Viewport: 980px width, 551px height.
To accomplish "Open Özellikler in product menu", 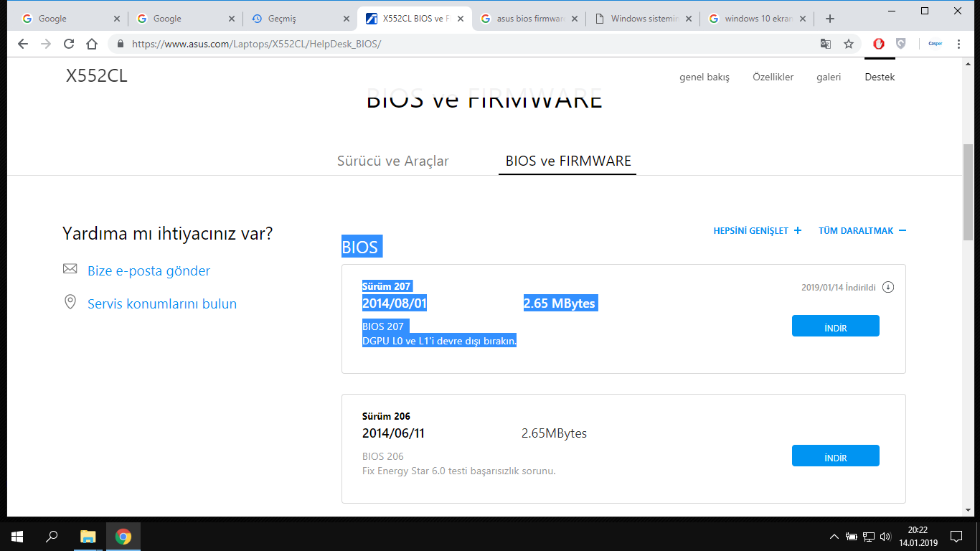I will [773, 77].
